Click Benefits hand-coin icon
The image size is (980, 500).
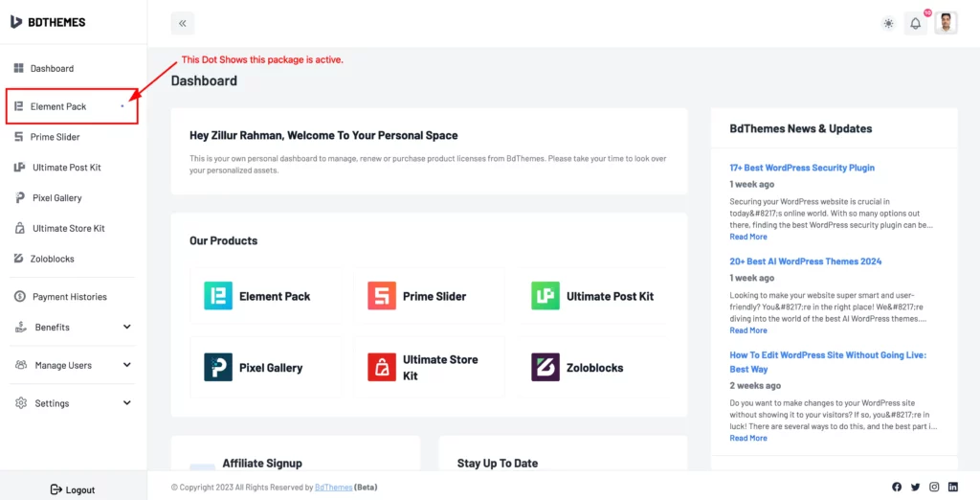point(21,327)
